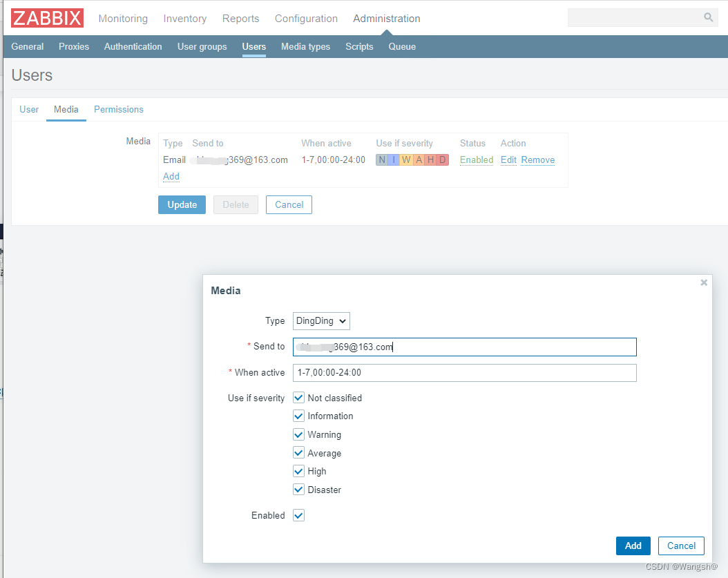Click the Update button
Viewport: 728px width, 578px height.
click(182, 204)
